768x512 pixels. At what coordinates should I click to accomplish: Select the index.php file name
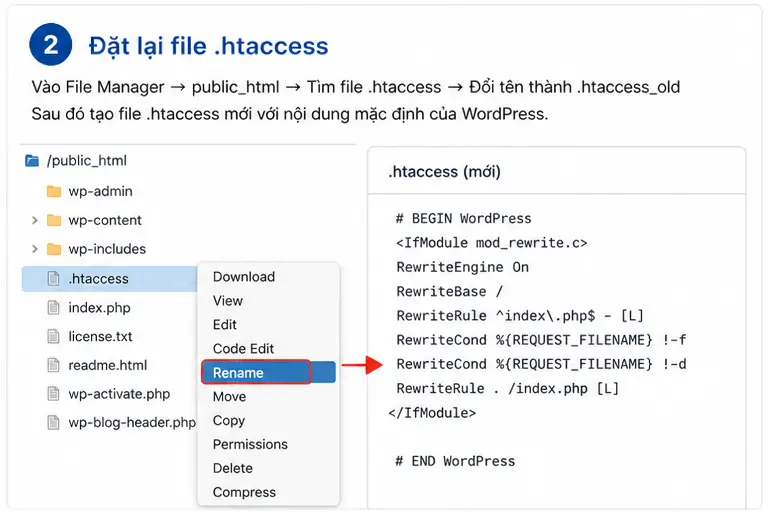(x=99, y=308)
